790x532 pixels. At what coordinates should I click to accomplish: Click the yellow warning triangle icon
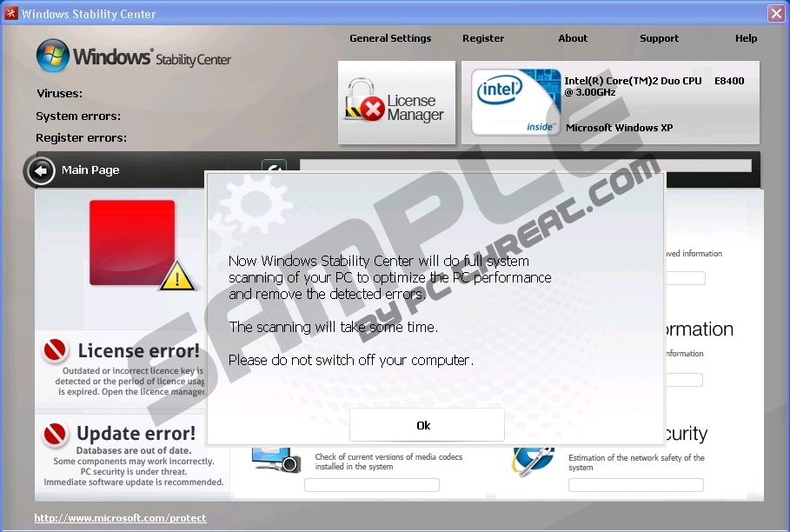(x=177, y=276)
